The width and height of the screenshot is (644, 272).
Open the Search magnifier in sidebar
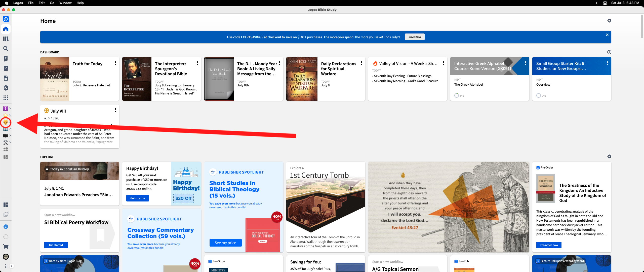pos(6,49)
